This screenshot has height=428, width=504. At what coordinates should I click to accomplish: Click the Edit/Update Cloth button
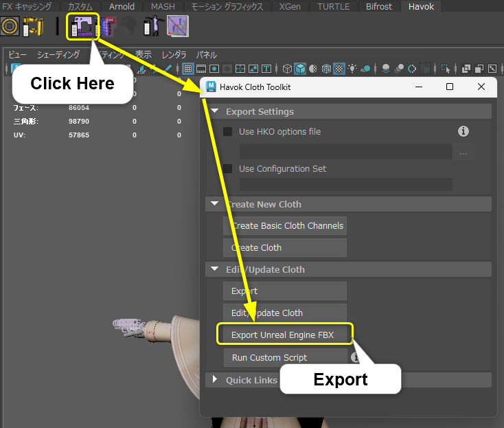(285, 313)
